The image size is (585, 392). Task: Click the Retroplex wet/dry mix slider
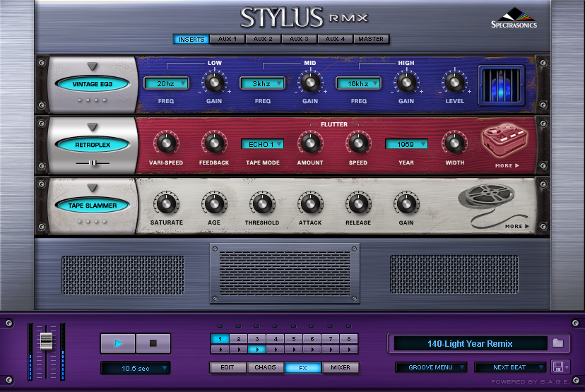[93, 163]
